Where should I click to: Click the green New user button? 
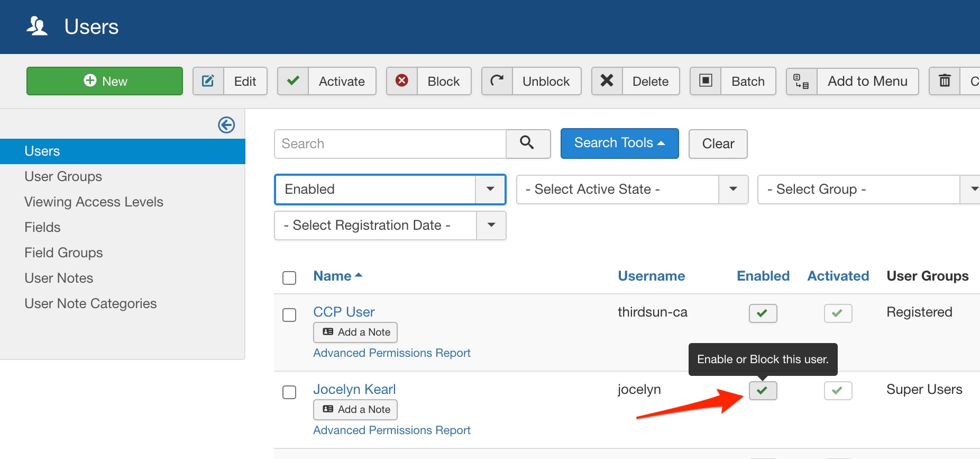pos(105,81)
